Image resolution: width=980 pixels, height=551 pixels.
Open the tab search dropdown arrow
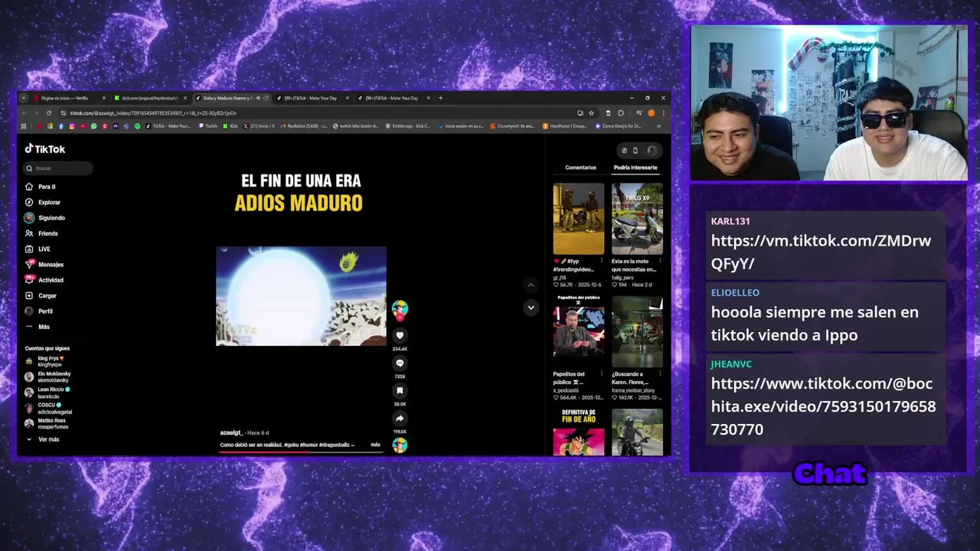tap(24, 98)
